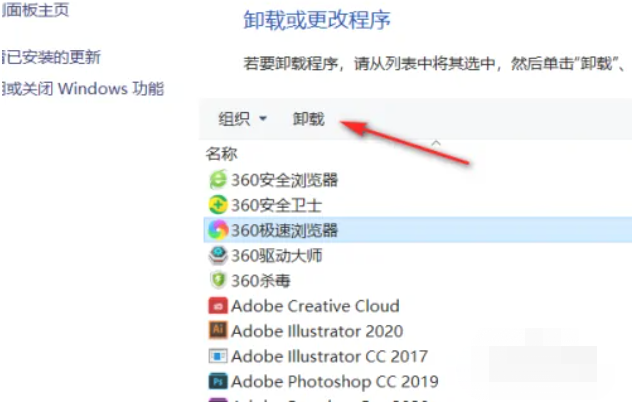Select the 360杀毒 list entry name
The height and width of the screenshot is (416, 633).
263,280
